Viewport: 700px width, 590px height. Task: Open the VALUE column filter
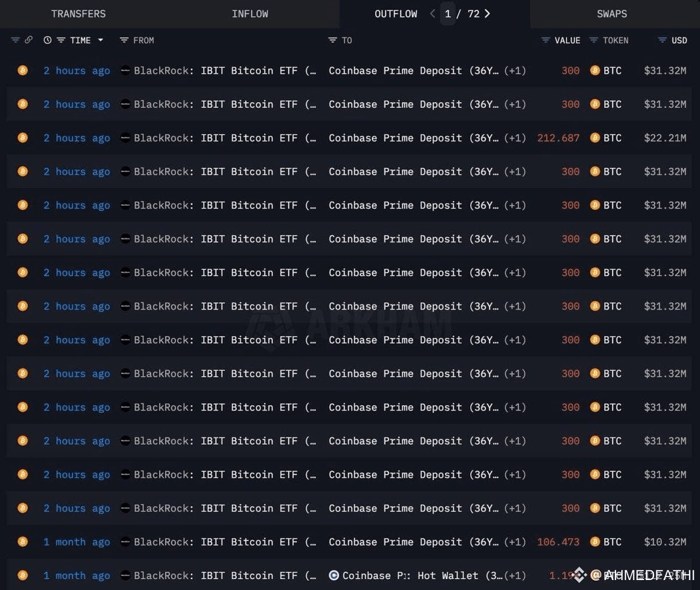(545, 40)
